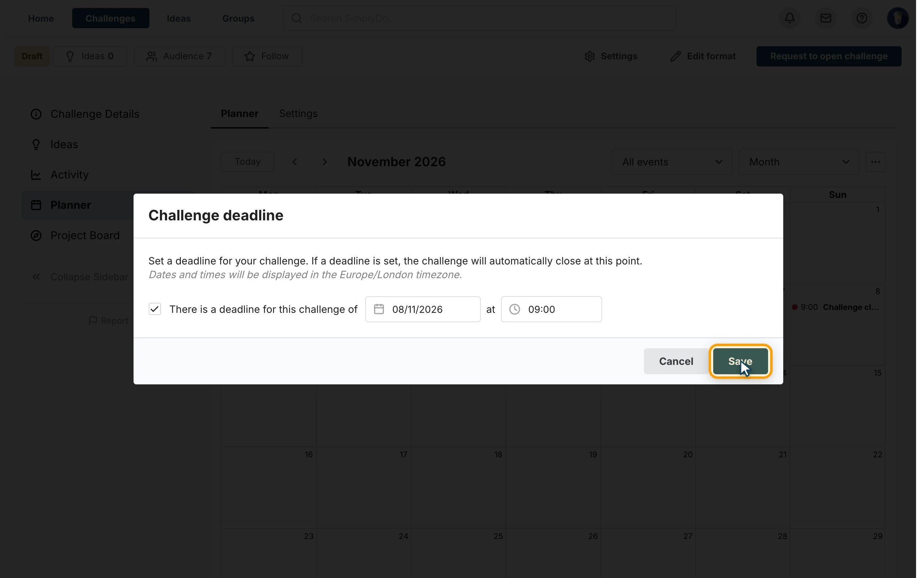
Task: Edit the deadline date field 08/11/2026
Action: (423, 309)
